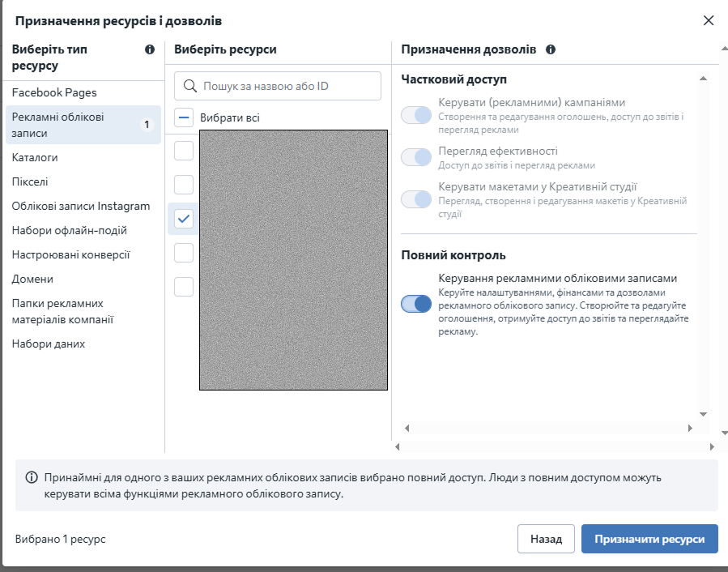Select 'Facebook Pages' resource type
The height and width of the screenshot is (572, 728).
tap(54, 92)
